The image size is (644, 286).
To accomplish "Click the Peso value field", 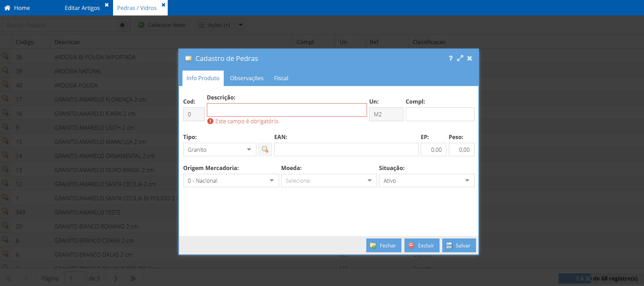I will tap(462, 150).
